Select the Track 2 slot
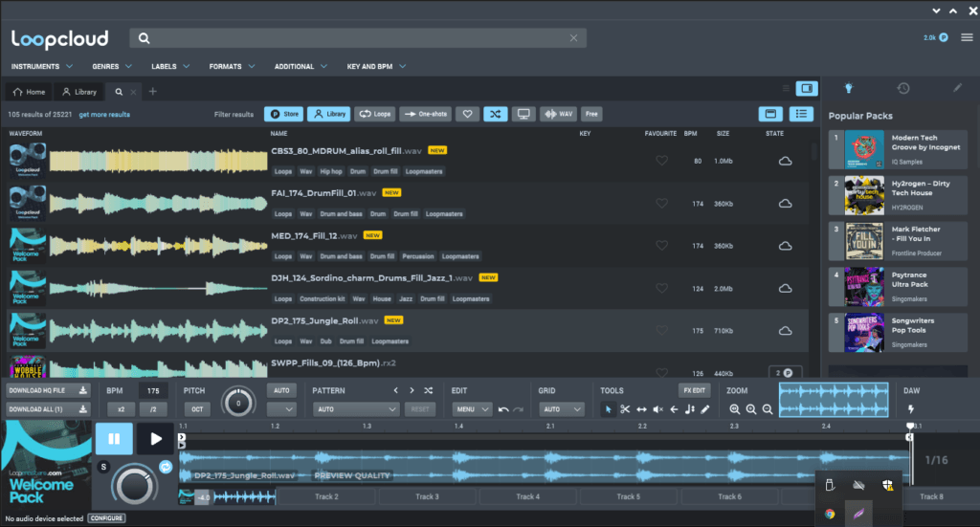 326,497
